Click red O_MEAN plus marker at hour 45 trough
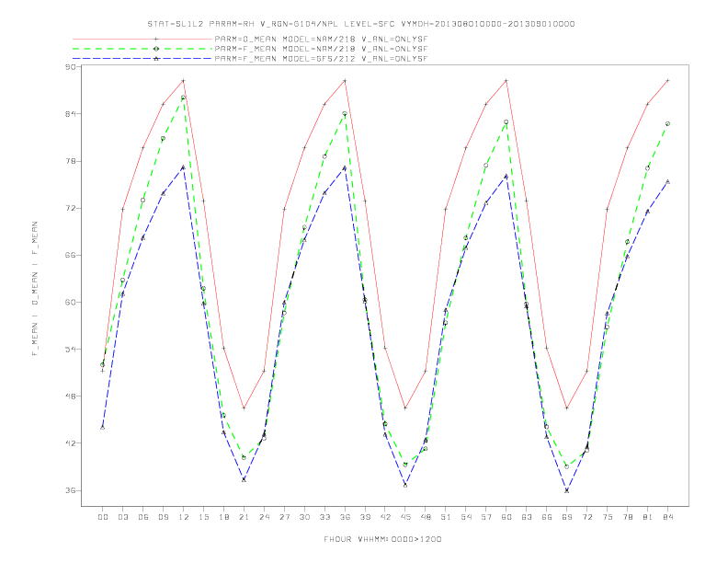The height and width of the screenshot is (563, 728). coord(405,408)
